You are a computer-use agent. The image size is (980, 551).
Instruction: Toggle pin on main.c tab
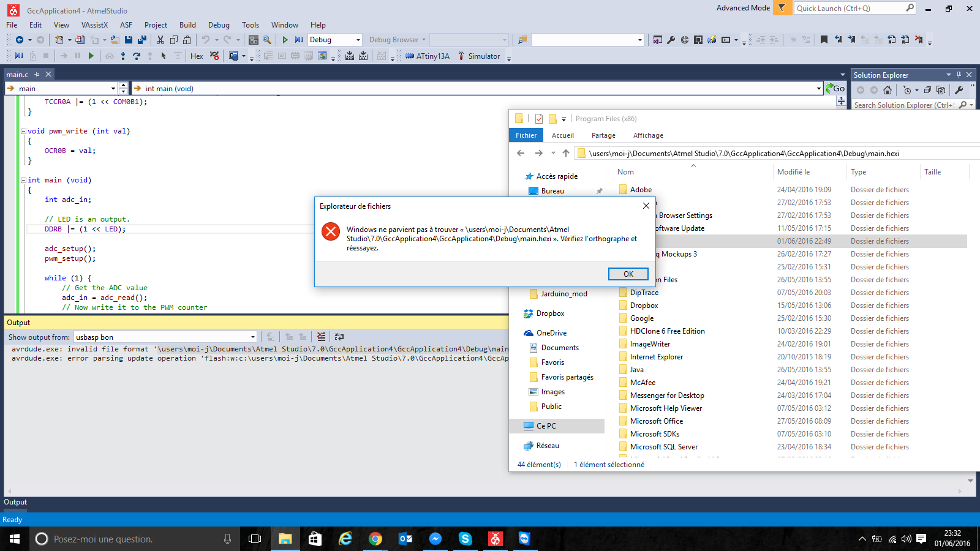pyautogui.click(x=37, y=74)
